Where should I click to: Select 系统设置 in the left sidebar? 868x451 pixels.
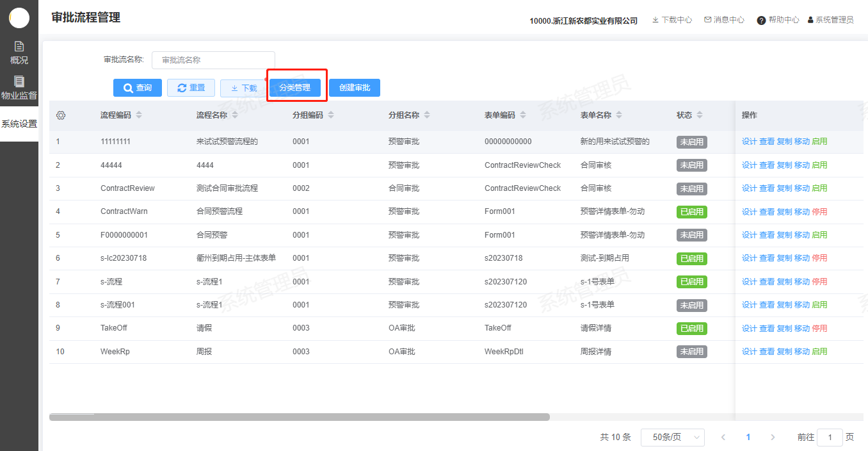pos(19,124)
